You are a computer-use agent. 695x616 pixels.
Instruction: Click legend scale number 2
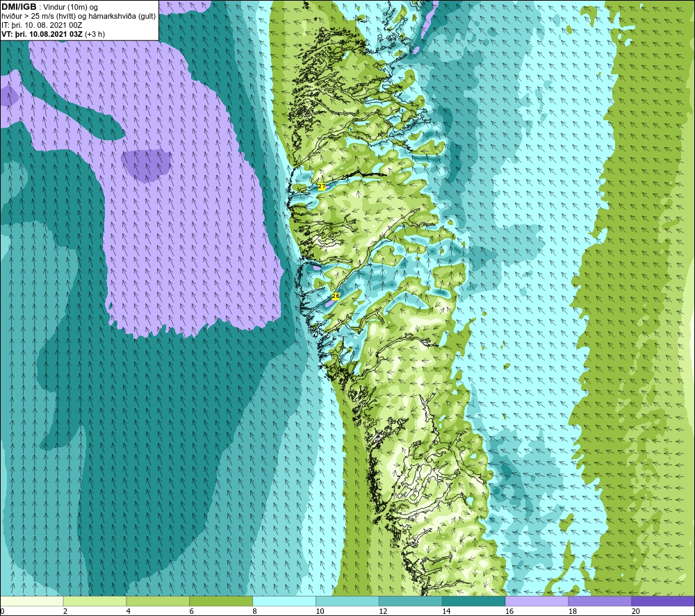coord(65,611)
